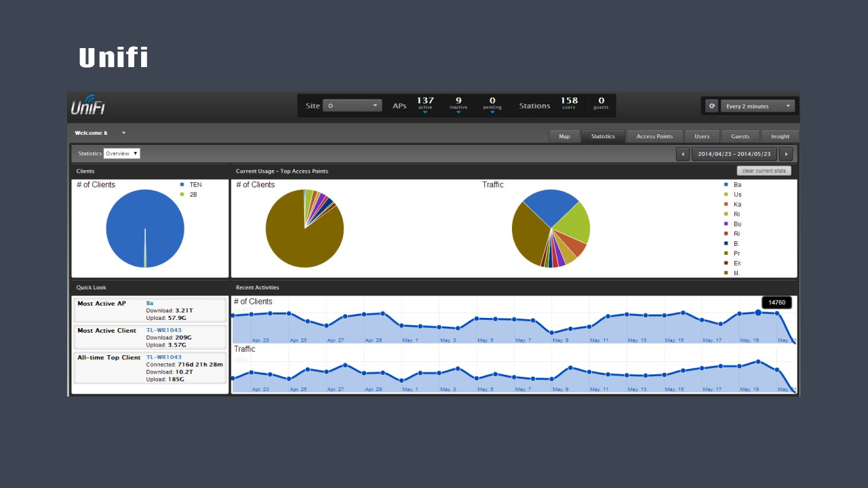Click the refresh icon beside Every 2 minutes
868x488 pixels.
711,106
